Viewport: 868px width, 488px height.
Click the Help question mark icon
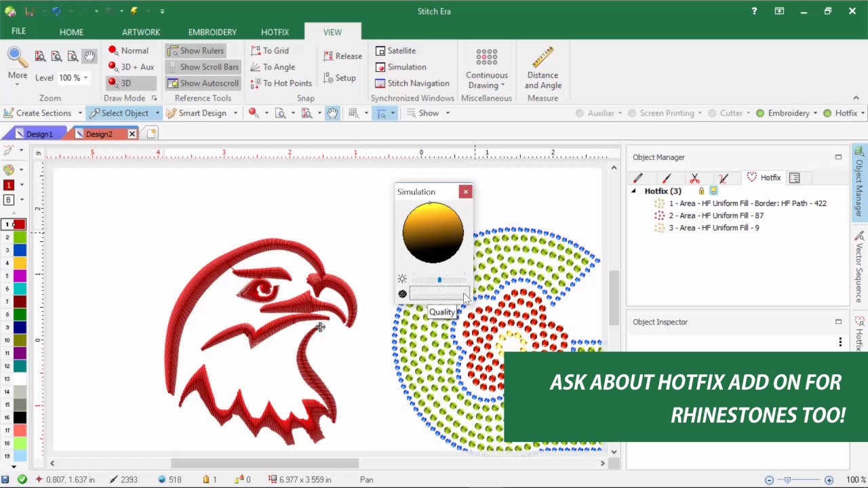tap(754, 11)
